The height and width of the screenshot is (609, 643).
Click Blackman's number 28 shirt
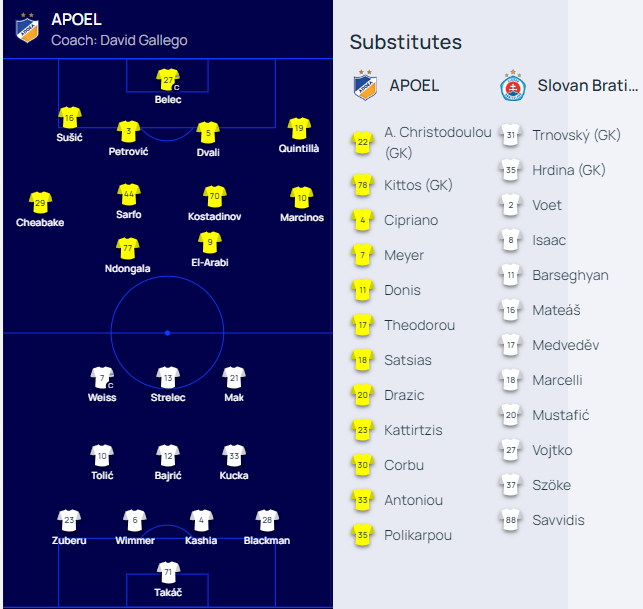(267, 520)
